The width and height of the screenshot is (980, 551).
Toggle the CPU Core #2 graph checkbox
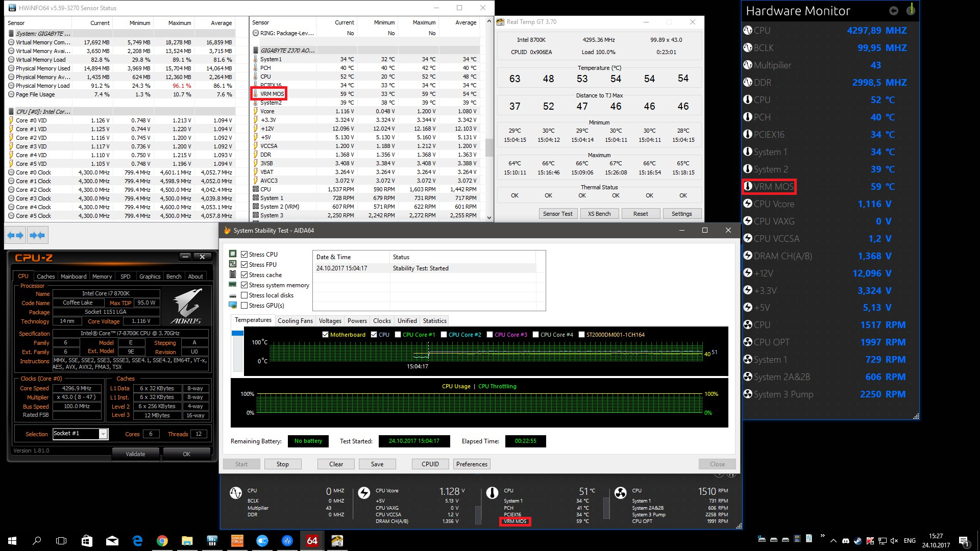coord(444,335)
